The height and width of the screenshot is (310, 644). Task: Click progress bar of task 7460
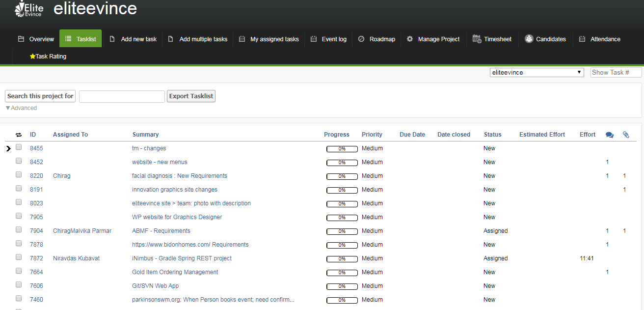[342, 300]
